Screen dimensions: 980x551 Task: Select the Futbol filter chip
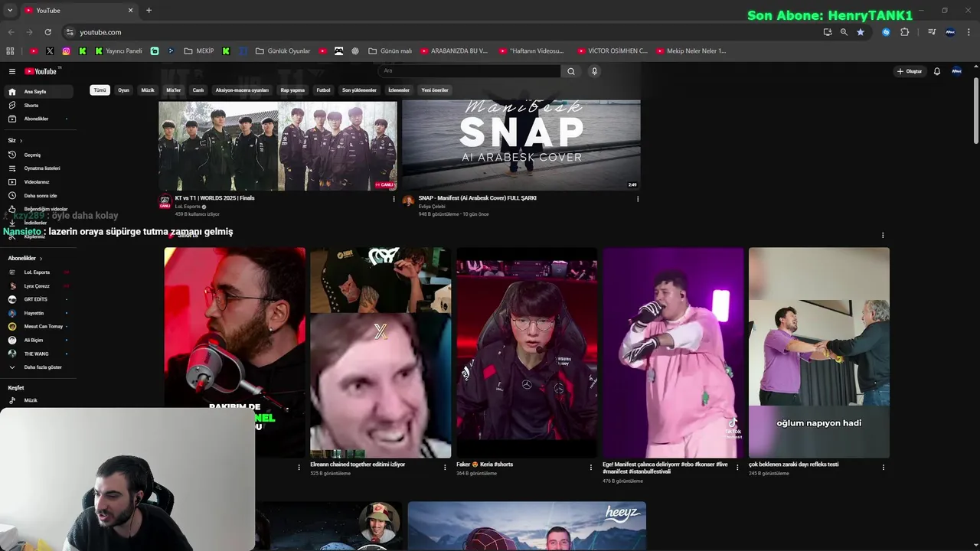[324, 90]
